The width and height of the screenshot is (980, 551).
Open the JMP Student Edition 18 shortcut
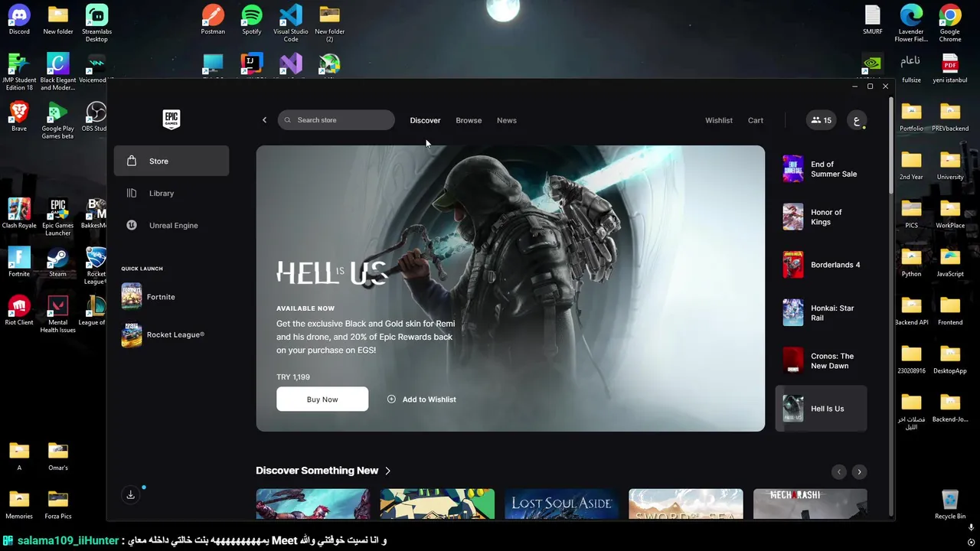click(19, 72)
